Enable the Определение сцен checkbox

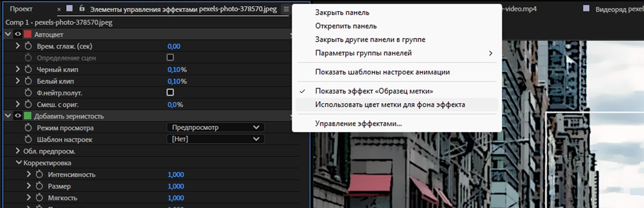170,57
